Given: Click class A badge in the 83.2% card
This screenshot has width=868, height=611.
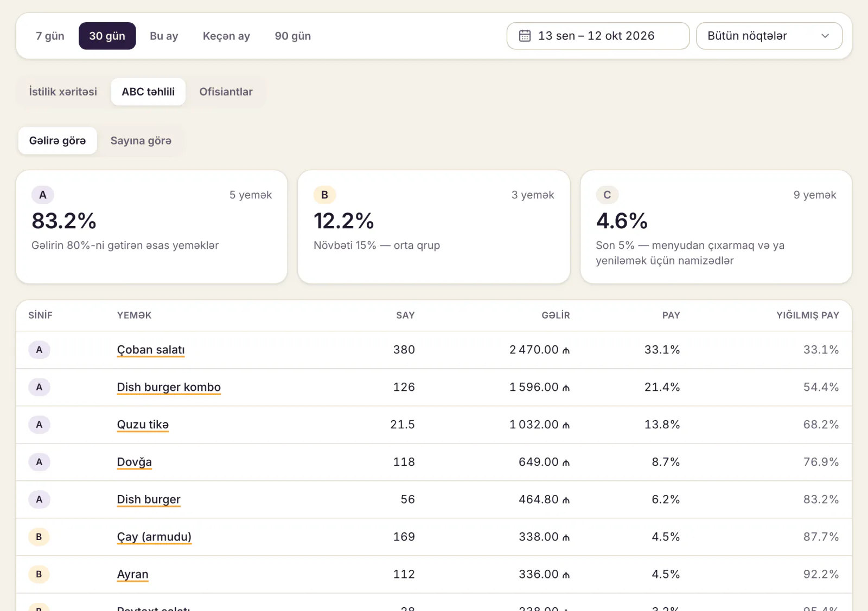Looking at the screenshot, I should (43, 195).
